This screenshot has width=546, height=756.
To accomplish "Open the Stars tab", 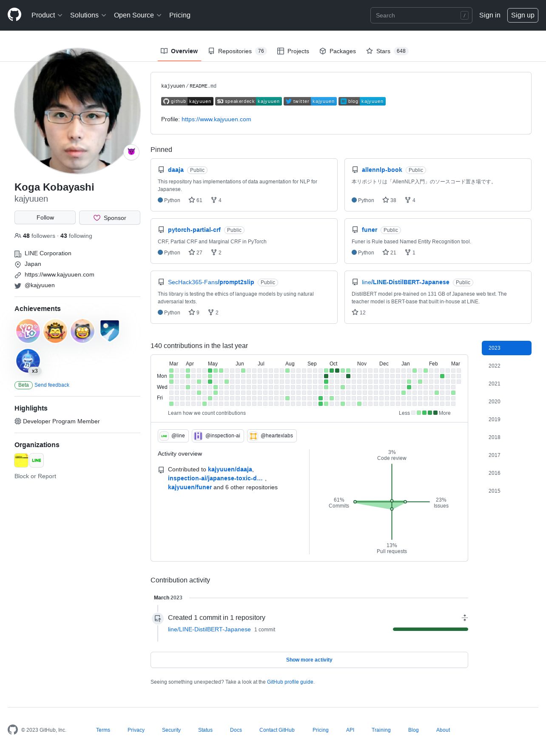I will (387, 51).
